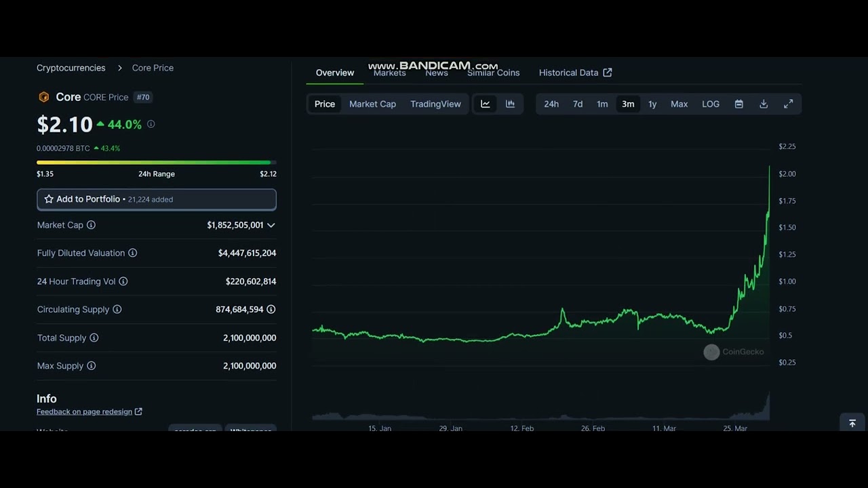This screenshot has width=868, height=488.
Task: Switch chart to Market Cap mode
Action: click(372, 104)
